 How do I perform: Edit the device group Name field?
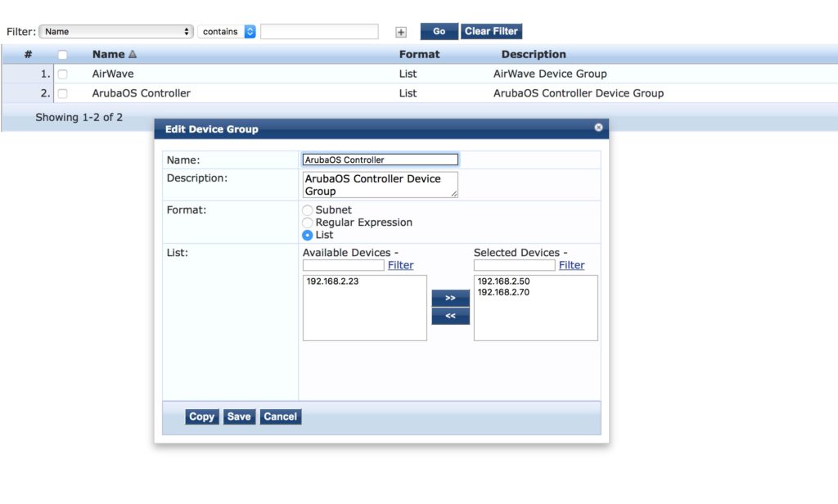coord(381,160)
